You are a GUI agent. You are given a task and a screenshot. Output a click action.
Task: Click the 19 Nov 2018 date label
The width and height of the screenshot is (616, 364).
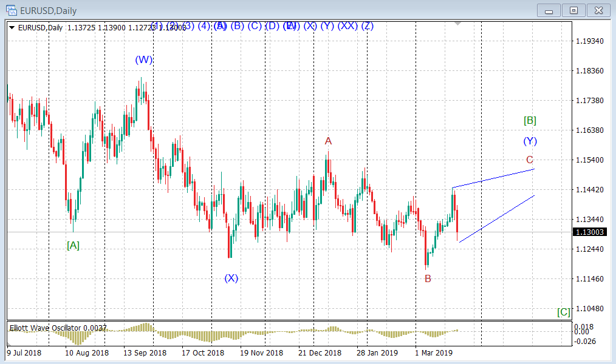click(x=262, y=352)
